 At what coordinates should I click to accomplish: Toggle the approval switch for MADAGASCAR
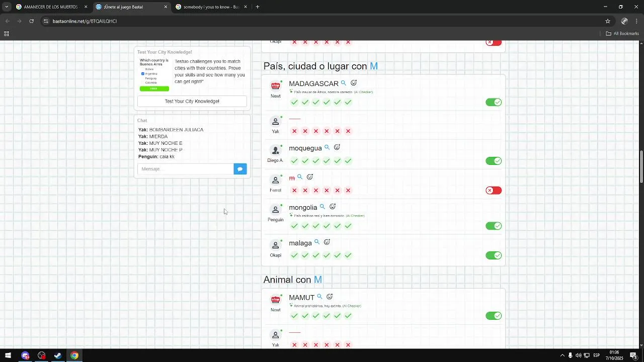[x=494, y=103]
